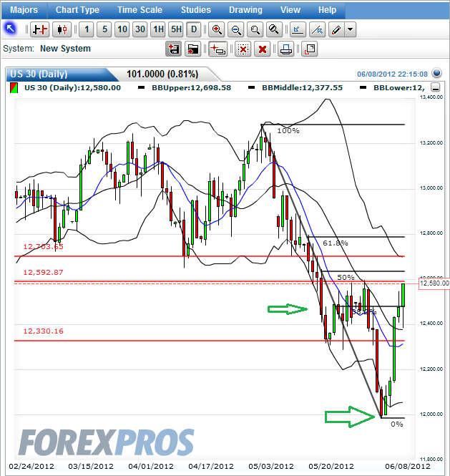The image size is (450, 476).
Task: Switch to candlestick chart type icon
Action: (62, 29)
